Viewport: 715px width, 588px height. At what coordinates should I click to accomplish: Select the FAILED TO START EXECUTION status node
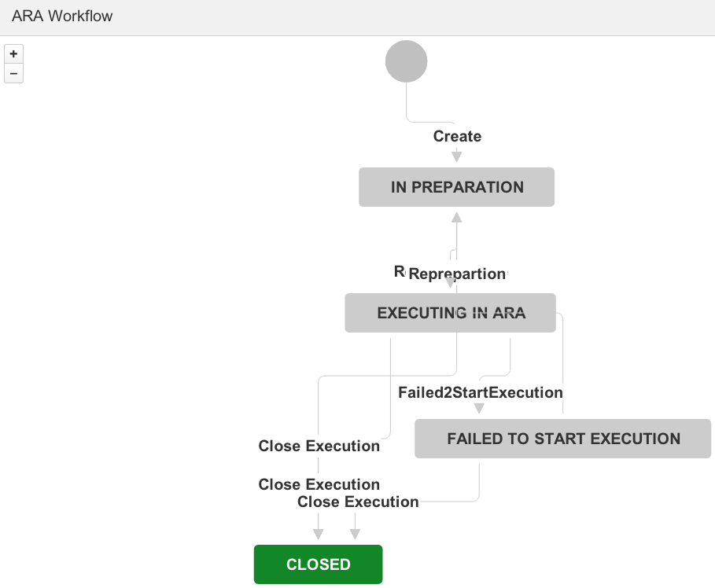(562, 439)
